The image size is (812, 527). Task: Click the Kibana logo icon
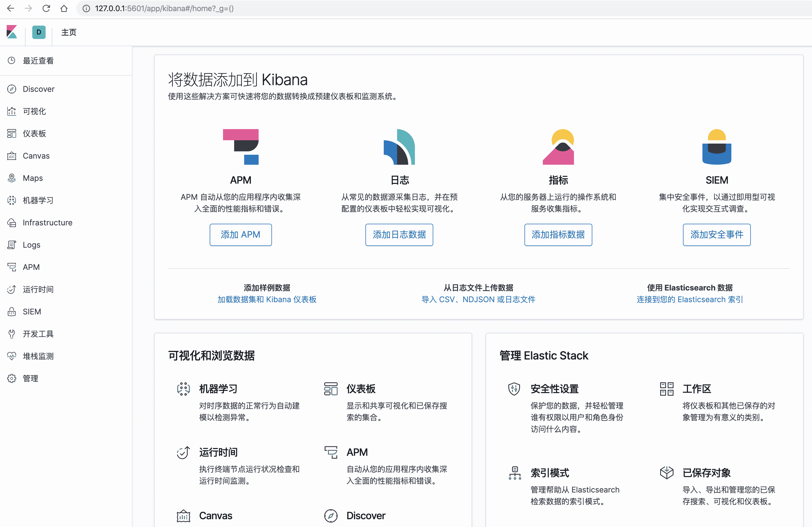click(x=12, y=32)
